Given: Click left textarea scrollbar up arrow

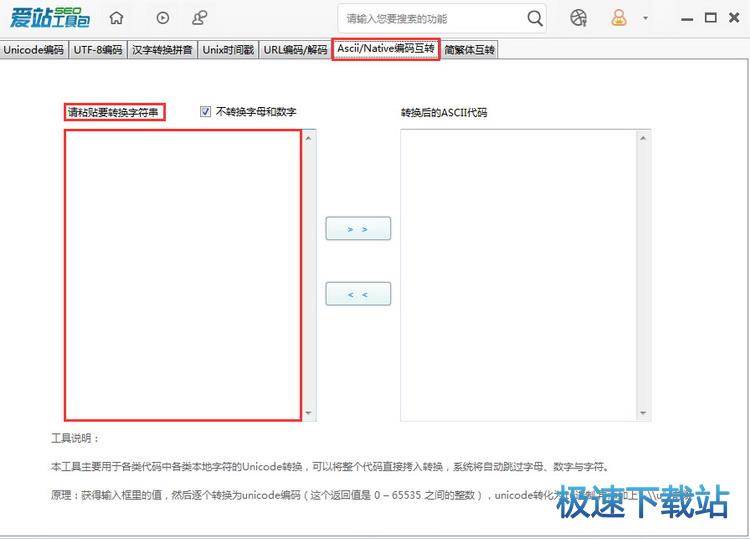Looking at the screenshot, I should [309, 138].
